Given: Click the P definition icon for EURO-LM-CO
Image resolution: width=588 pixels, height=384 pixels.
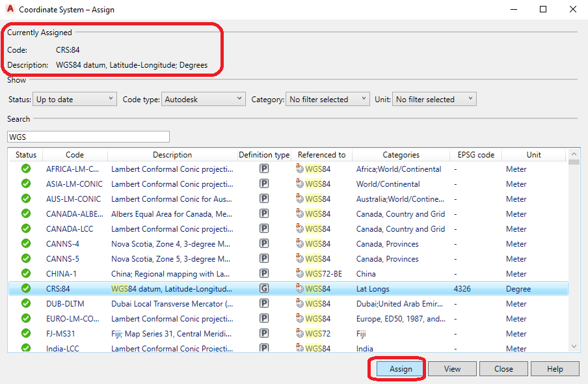Looking at the screenshot, I should click(264, 318).
